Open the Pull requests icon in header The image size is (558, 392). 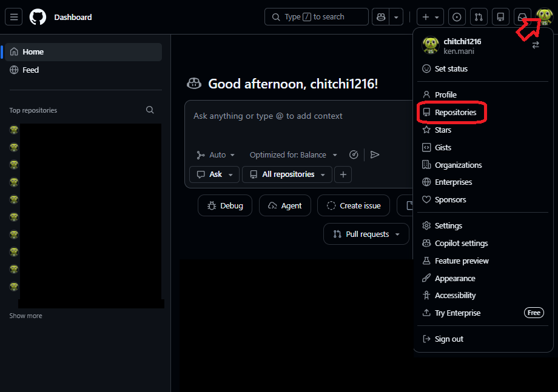click(479, 17)
